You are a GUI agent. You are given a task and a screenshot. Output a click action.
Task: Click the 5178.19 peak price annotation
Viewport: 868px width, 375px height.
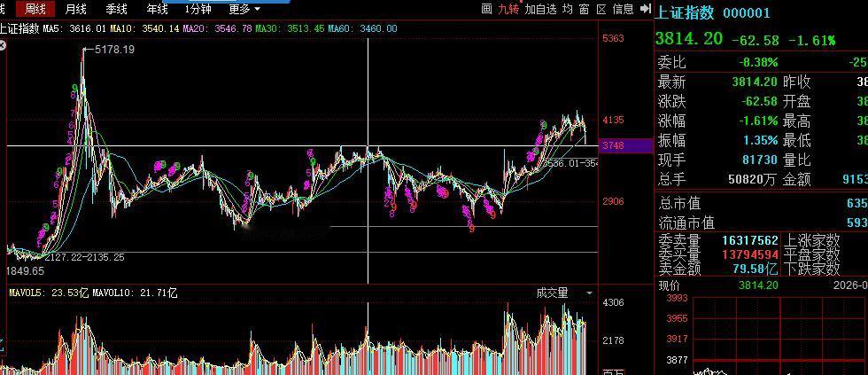pyautogui.click(x=114, y=50)
